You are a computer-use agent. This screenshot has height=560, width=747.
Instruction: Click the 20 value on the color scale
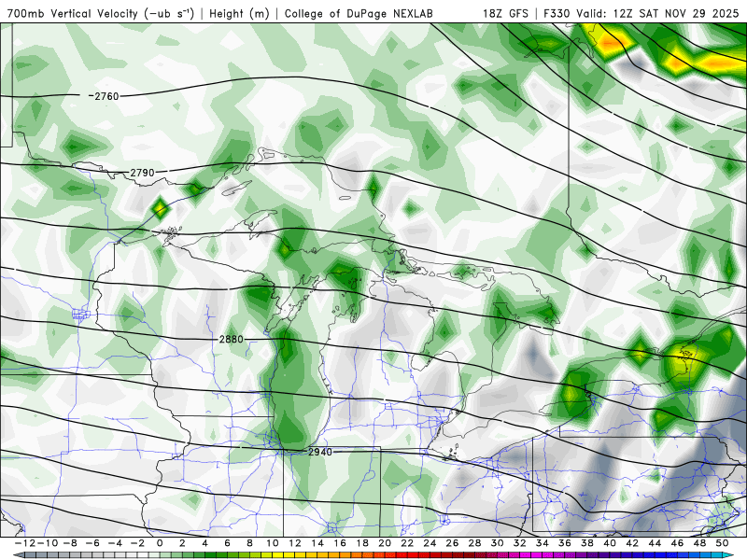point(385,543)
